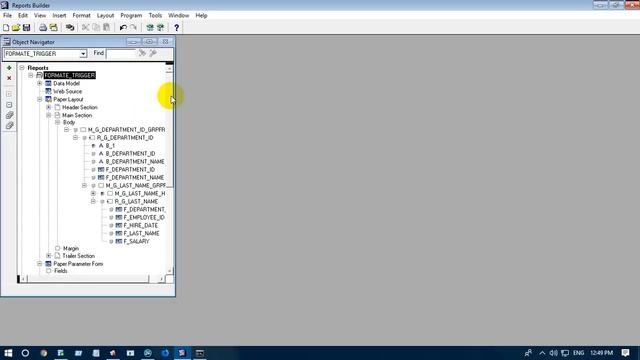Click the taskbar volume speaker icon
Viewport: 640px width, 360px height.
tap(553, 353)
